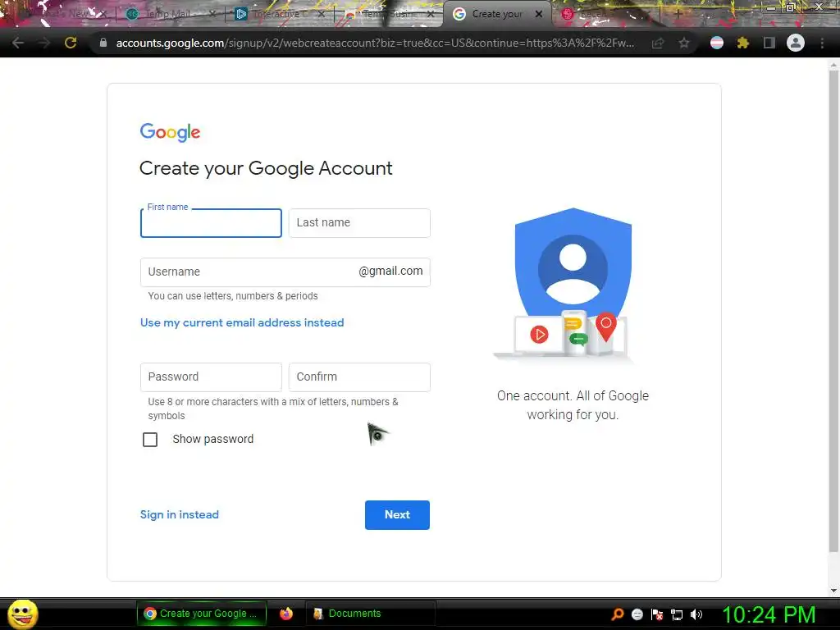
Task: Open the Chrome profile avatar menu
Action: pos(796,43)
